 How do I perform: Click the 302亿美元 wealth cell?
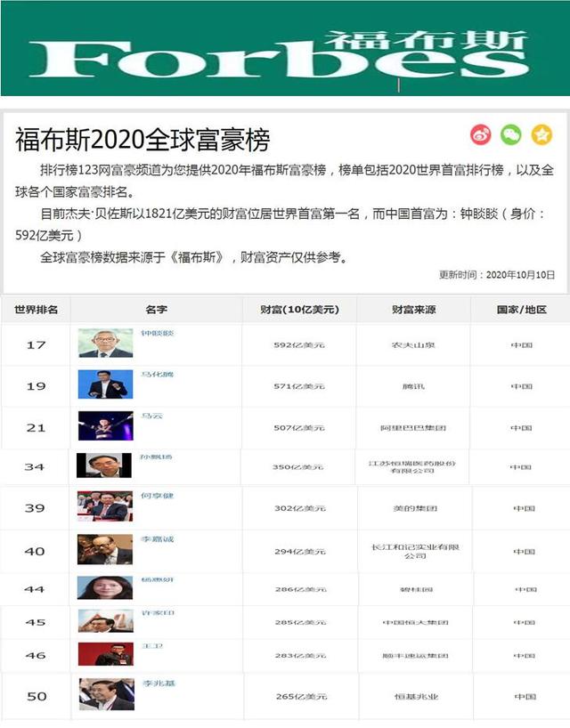[x=300, y=508]
